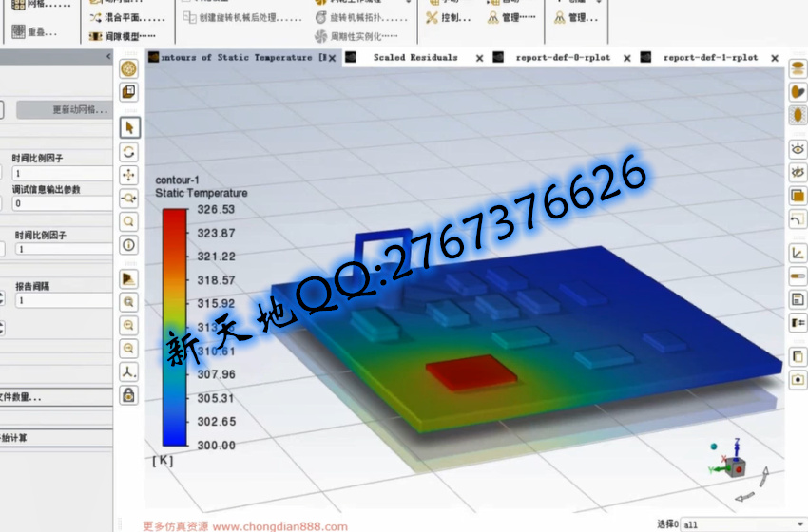Collapse the left task panel arrow

pyautogui.click(x=107, y=58)
